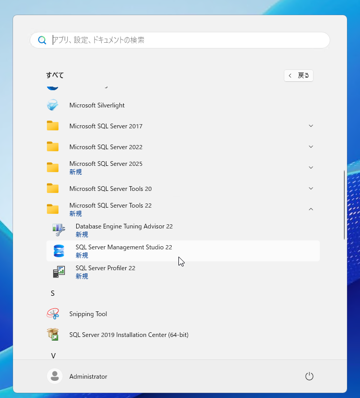
Task: Click the Database Engine Tuning Advisor 22 label
Action: click(x=124, y=226)
